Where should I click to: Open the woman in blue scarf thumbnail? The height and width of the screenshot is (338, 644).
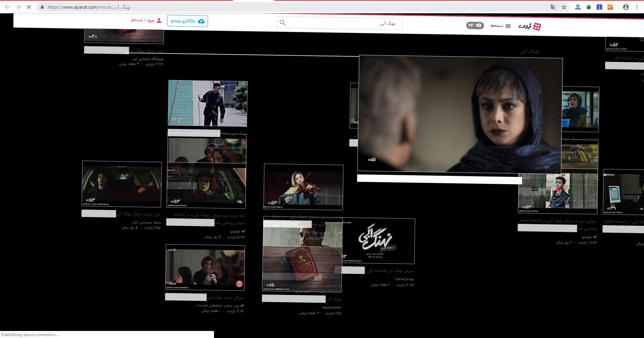(581, 109)
